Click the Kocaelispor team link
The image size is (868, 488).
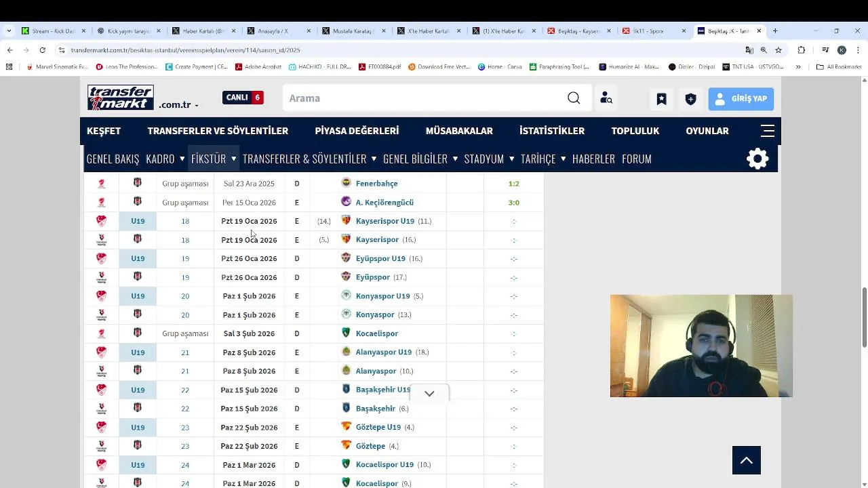(377, 333)
